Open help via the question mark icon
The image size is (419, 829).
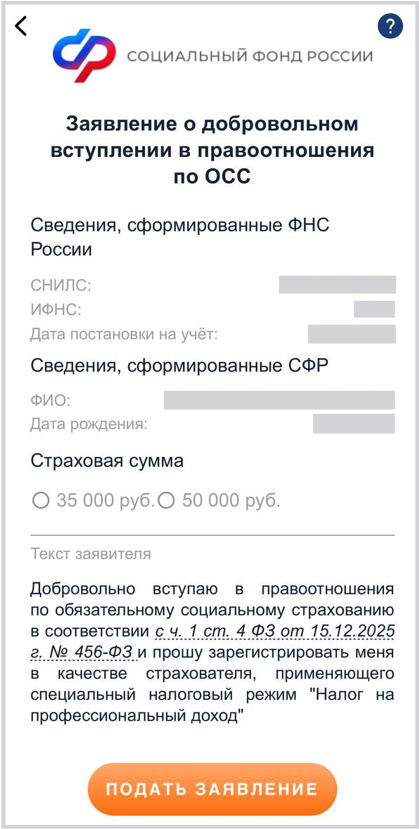(x=390, y=25)
